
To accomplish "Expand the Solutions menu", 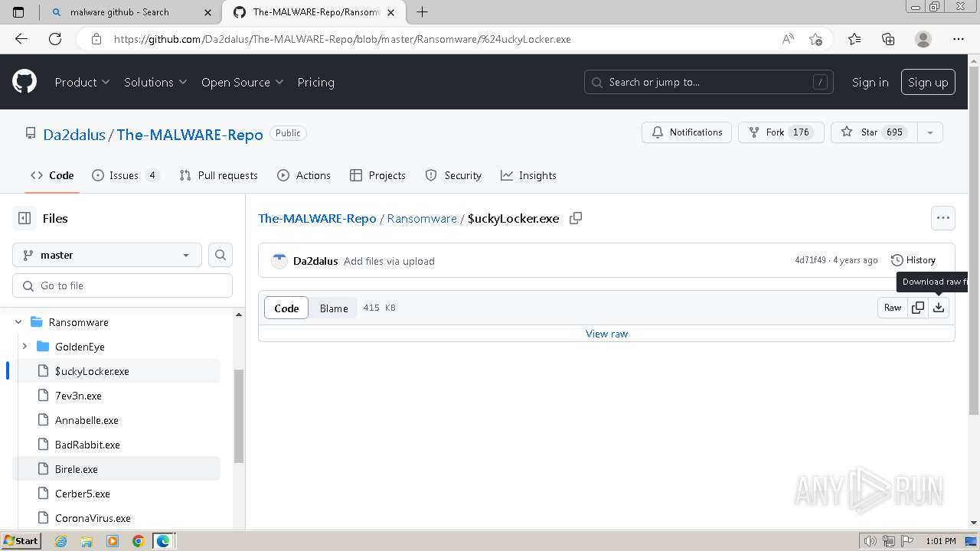I will tap(155, 82).
